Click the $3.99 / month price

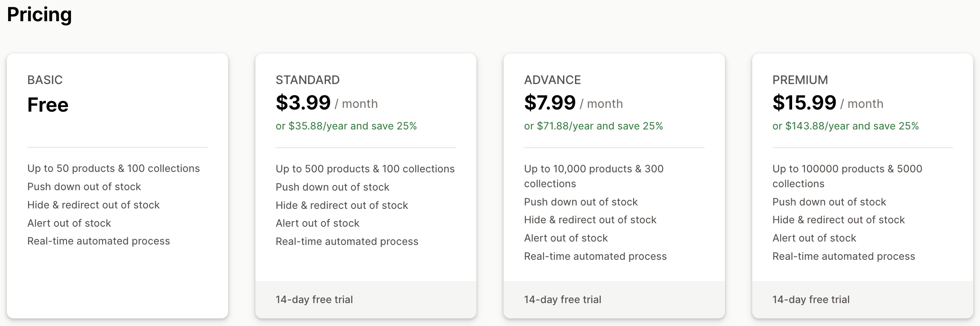(x=327, y=103)
